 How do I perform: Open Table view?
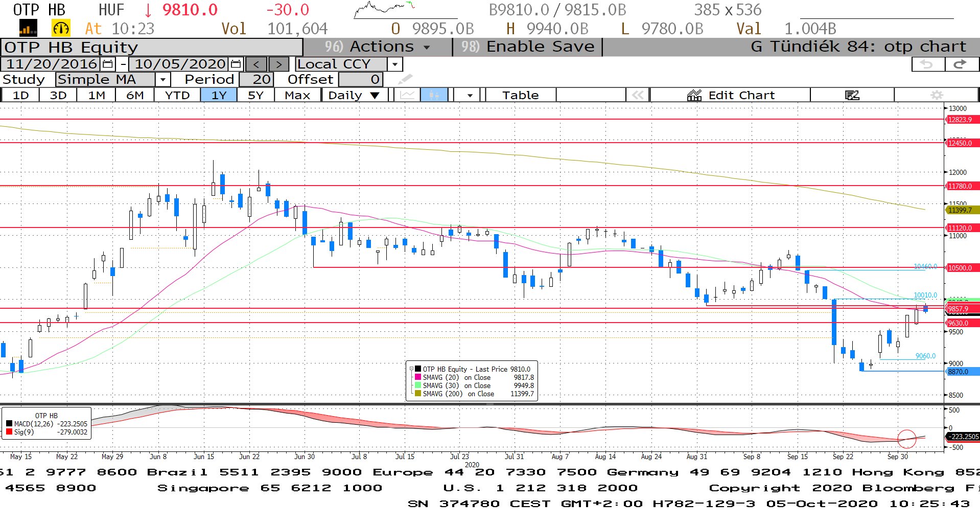[520, 95]
